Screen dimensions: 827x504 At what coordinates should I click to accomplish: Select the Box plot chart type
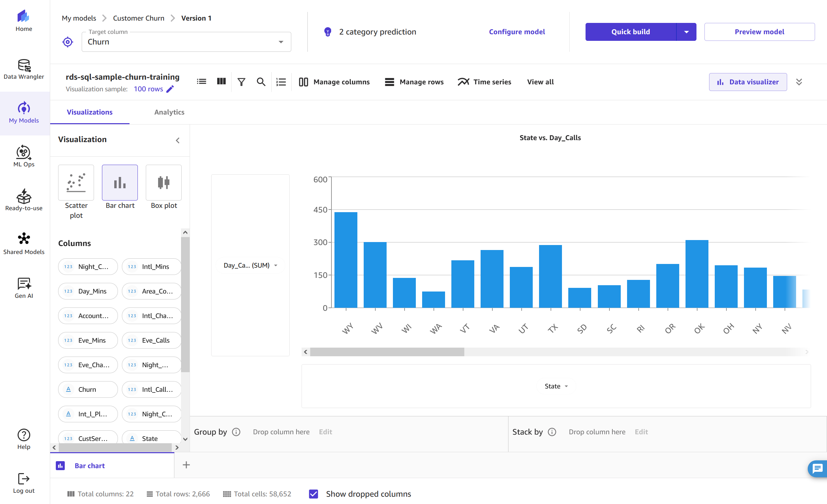click(163, 183)
